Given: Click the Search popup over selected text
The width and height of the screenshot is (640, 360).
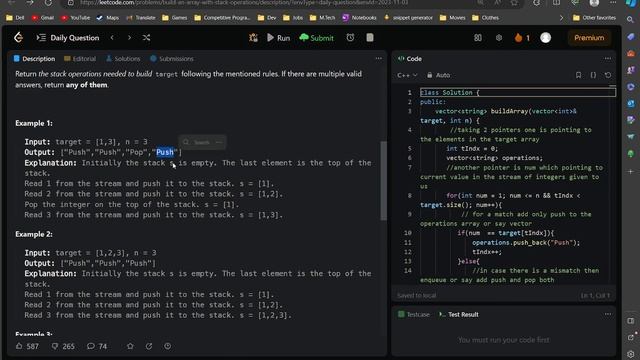Looking at the screenshot, I should tap(197, 142).
